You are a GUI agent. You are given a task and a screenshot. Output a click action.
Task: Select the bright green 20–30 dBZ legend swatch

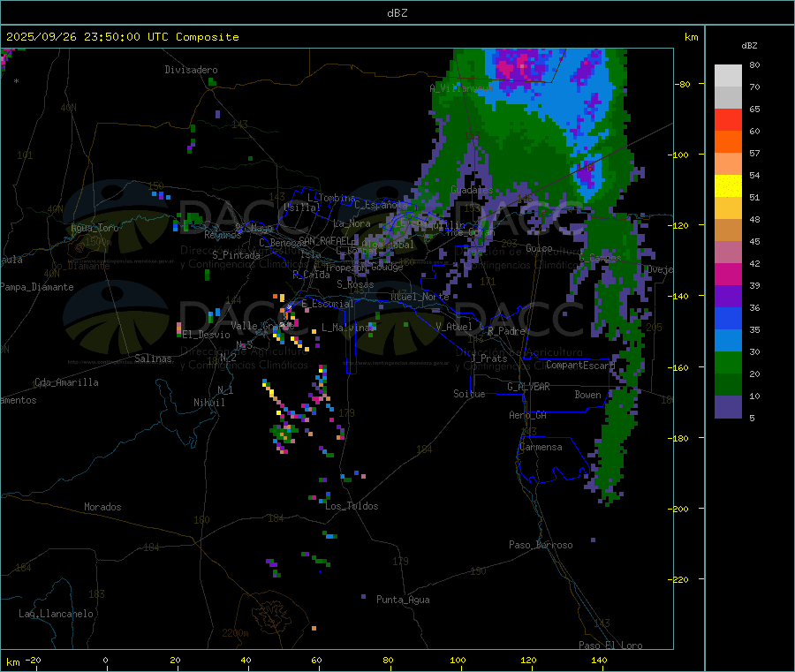click(728, 363)
